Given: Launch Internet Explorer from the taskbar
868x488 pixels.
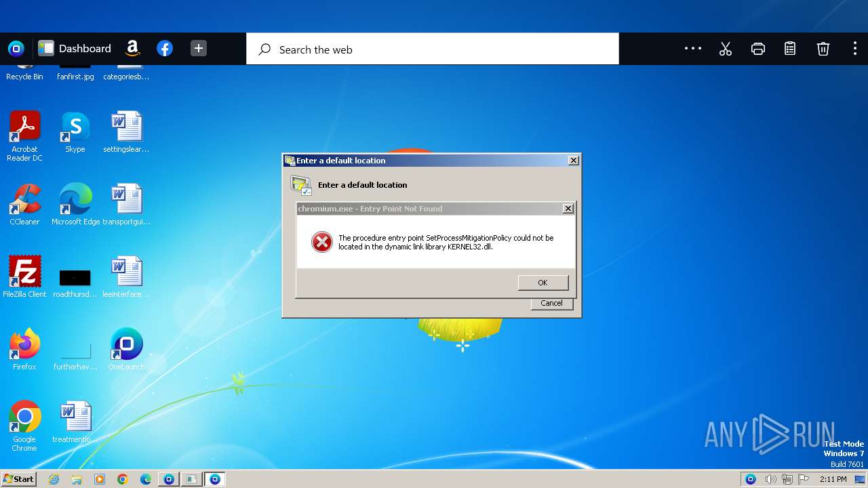Looking at the screenshot, I should (54, 479).
